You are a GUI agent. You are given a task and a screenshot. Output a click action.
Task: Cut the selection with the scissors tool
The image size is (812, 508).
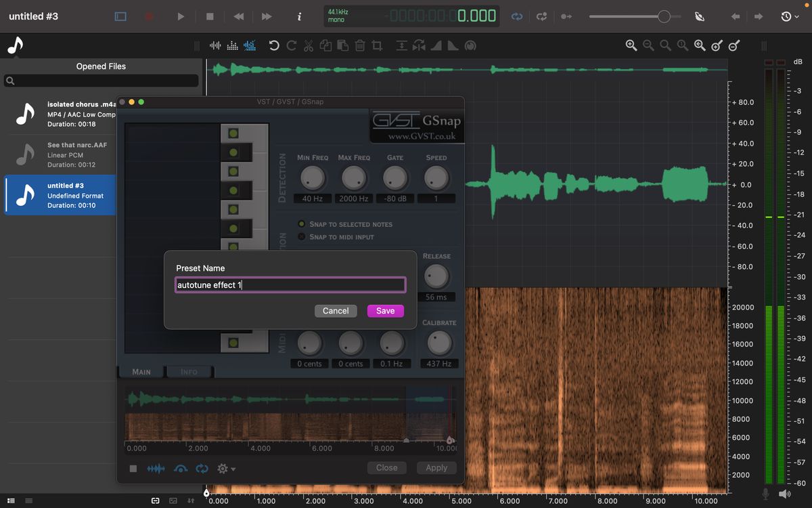(x=308, y=45)
